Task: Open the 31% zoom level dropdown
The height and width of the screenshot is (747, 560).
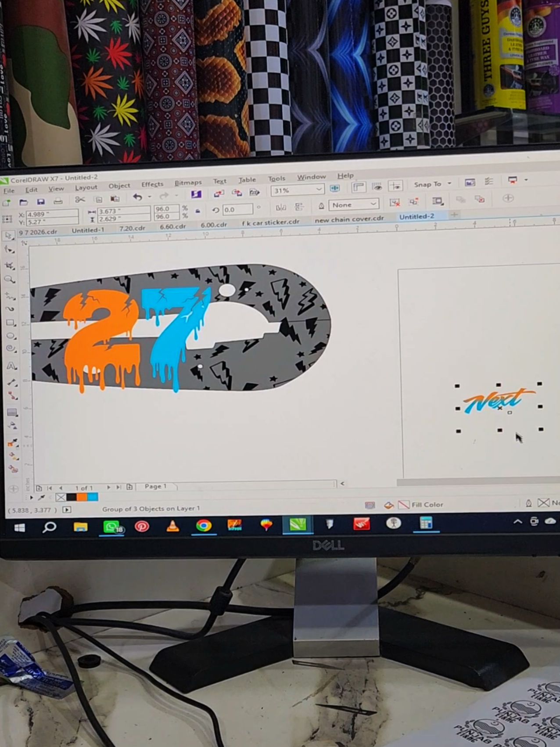Action: [x=298, y=190]
